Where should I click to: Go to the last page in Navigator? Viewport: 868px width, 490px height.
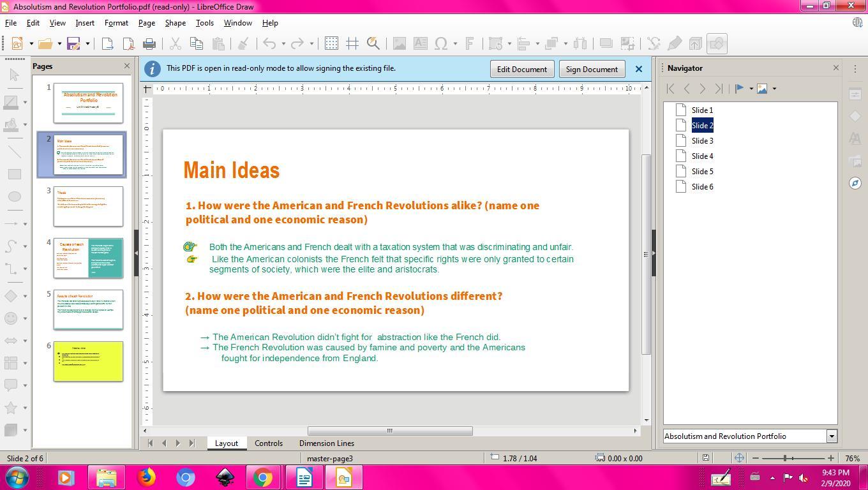point(719,89)
